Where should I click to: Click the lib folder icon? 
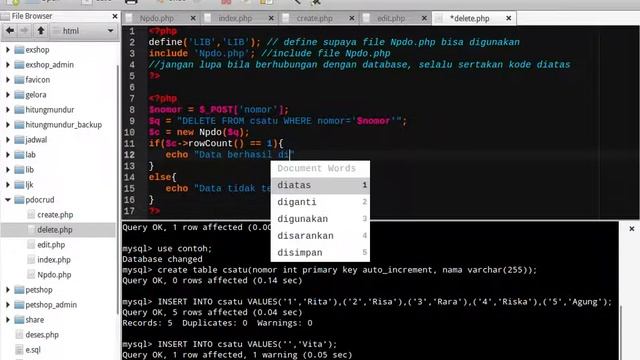tap(19, 170)
